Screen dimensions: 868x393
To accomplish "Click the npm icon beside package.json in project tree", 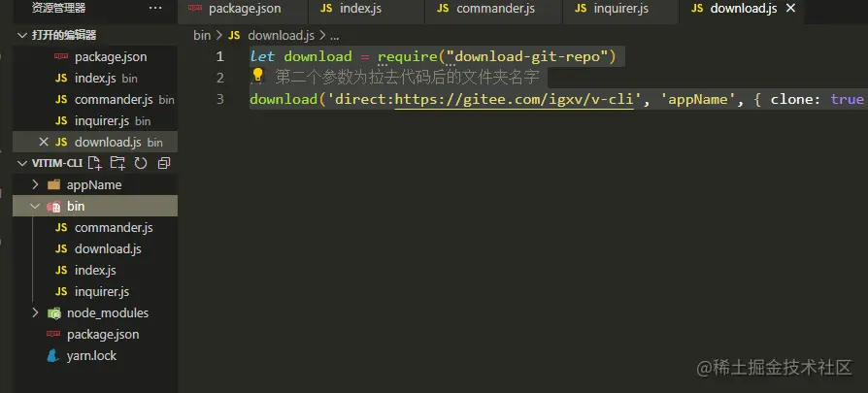I will click(53, 334).
